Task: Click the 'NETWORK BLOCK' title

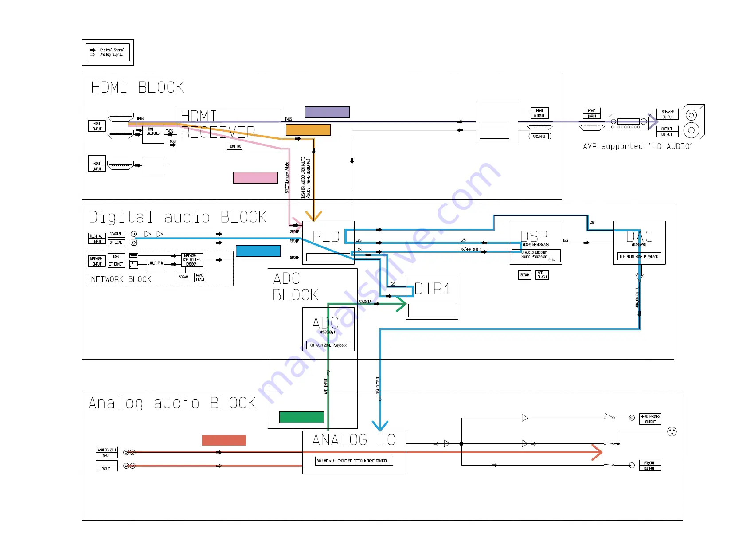Action: (121, 279)
